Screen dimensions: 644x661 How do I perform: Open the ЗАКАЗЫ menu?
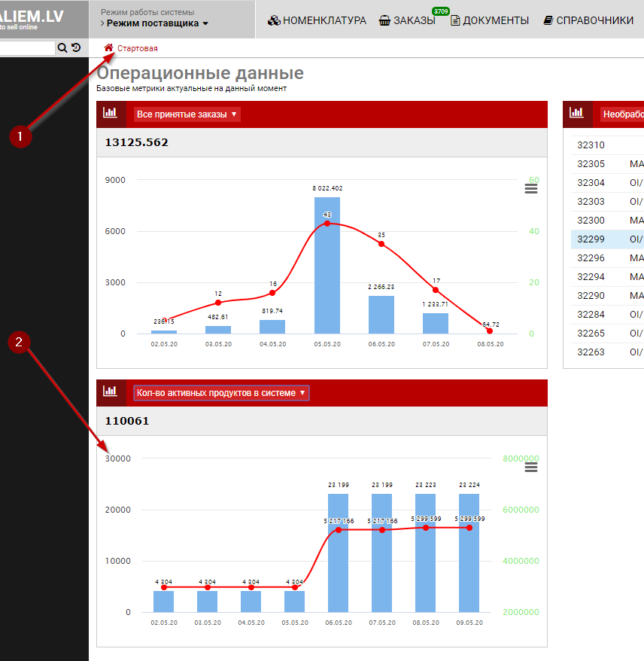pos(408,20)
